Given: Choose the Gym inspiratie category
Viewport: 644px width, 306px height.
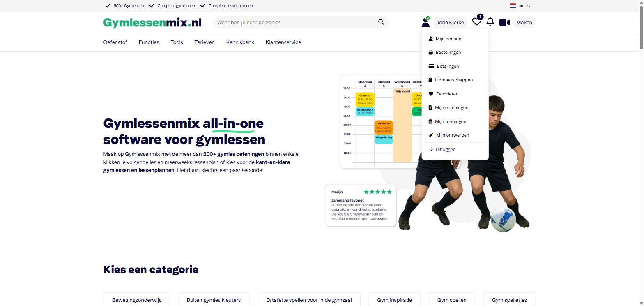Looking at the screenshot, I should point(394,300).
